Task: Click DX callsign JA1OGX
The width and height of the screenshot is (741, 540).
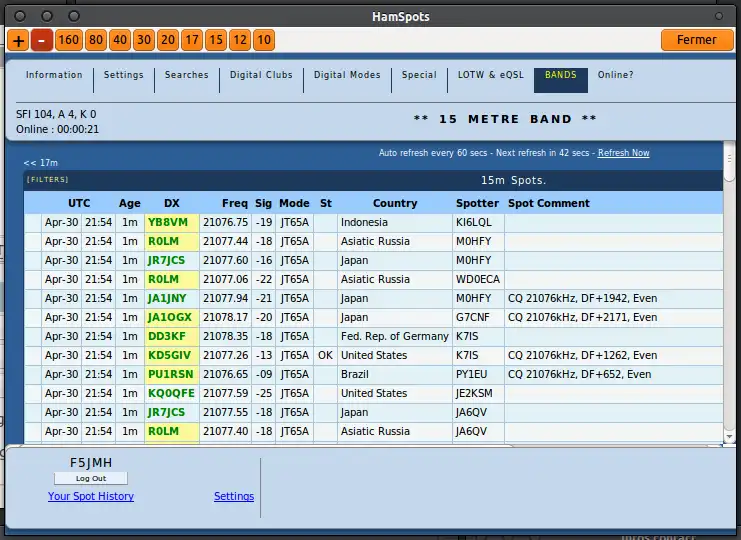Action: point(170,317)
